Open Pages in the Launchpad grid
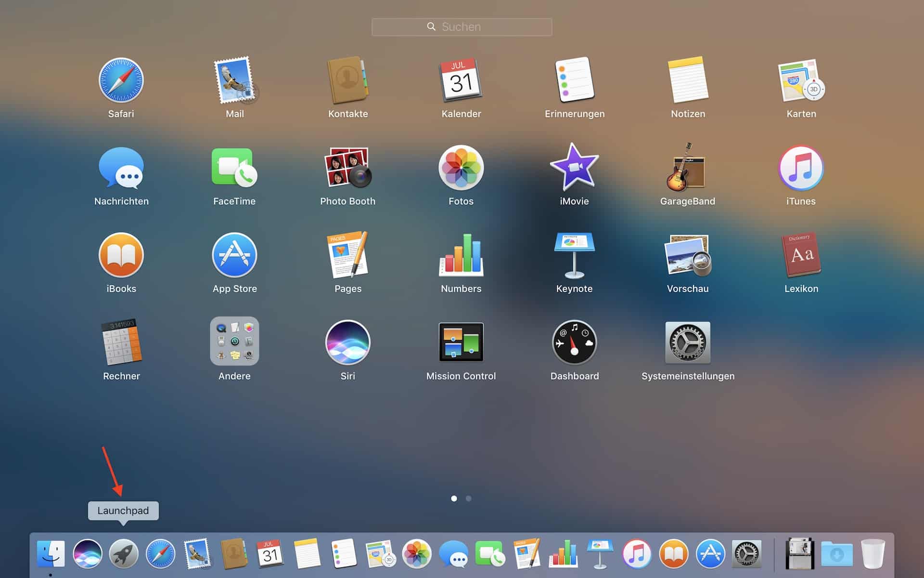Screen dimensions: 924x578 (x=348, y=255)
